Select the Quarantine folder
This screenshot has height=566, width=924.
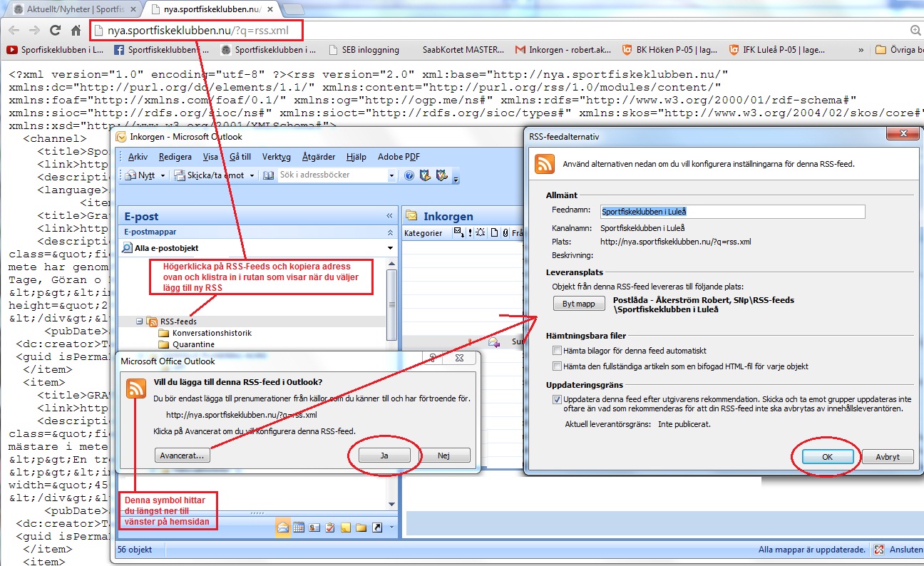pos(193,344)
